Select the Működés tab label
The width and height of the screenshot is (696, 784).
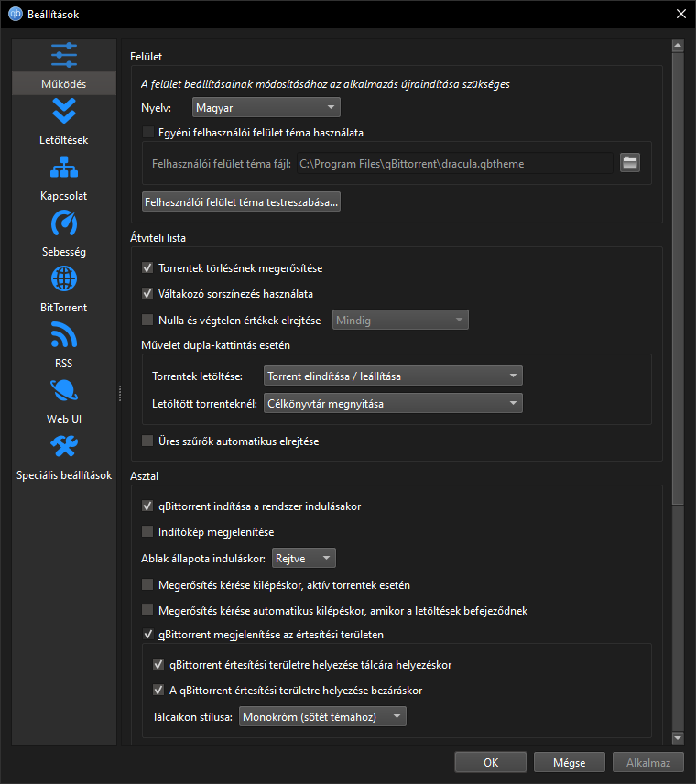(x=63, y=84)
